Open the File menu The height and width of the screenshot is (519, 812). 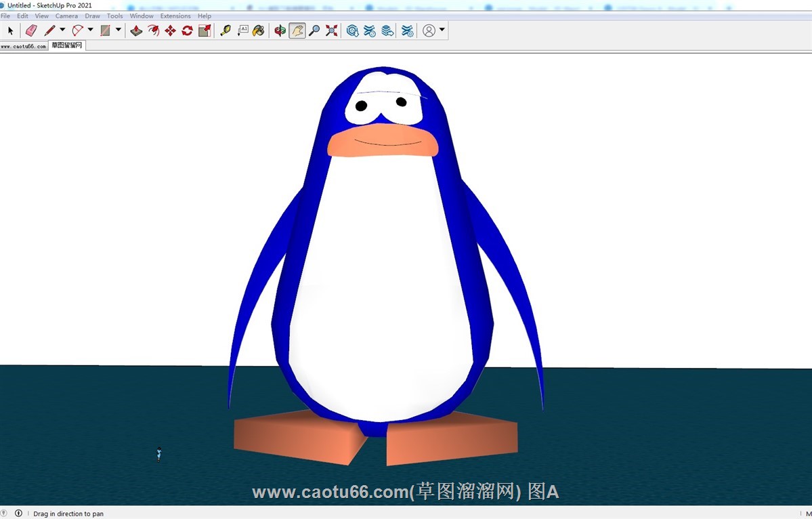point(5,16)
